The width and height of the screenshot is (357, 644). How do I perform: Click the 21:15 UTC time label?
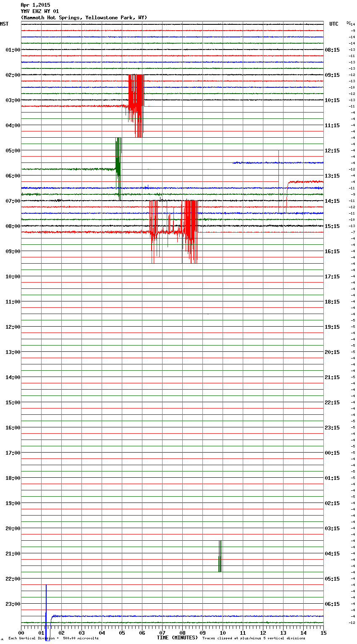pyautogui.click(x=332, y=377)
